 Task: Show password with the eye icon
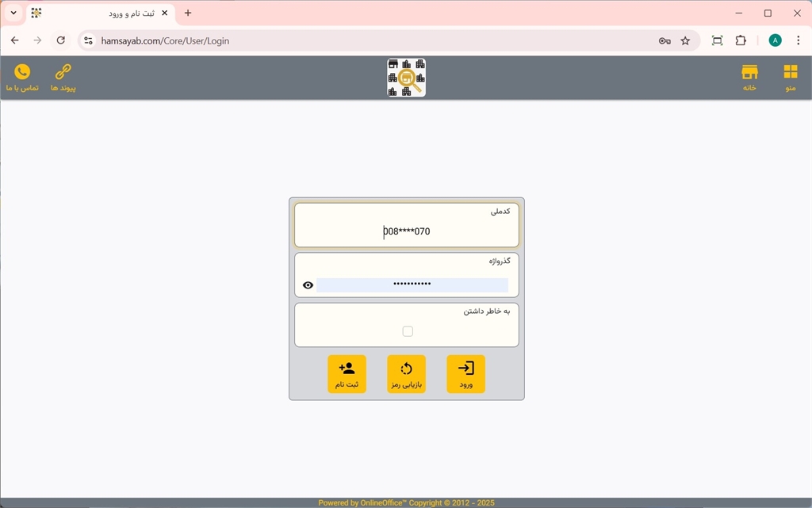tap(308, 285)
